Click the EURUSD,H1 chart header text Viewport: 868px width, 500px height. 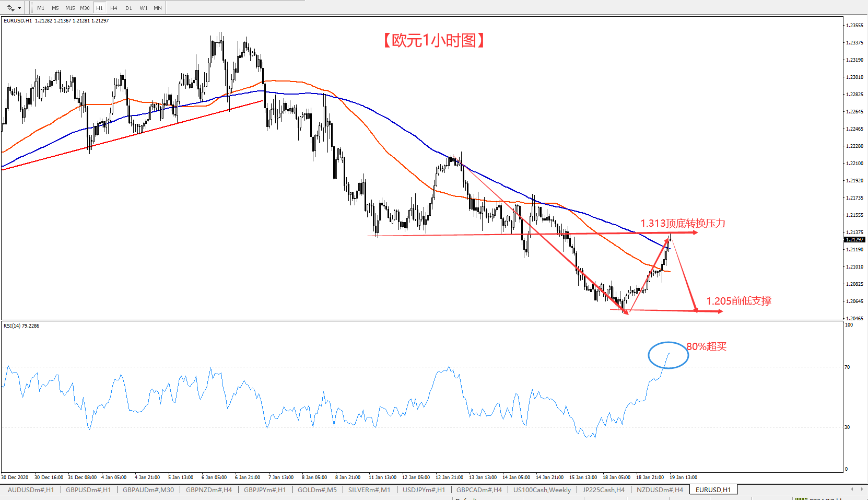click(56, 20)
